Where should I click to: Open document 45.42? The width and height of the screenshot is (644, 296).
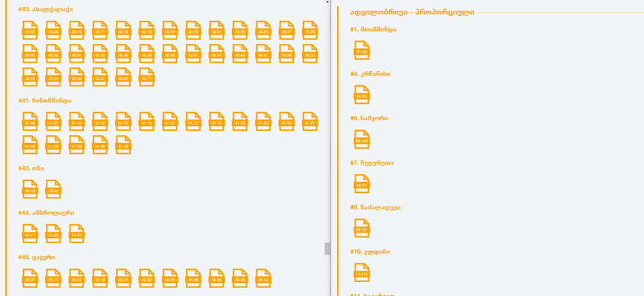pos(264,278)
